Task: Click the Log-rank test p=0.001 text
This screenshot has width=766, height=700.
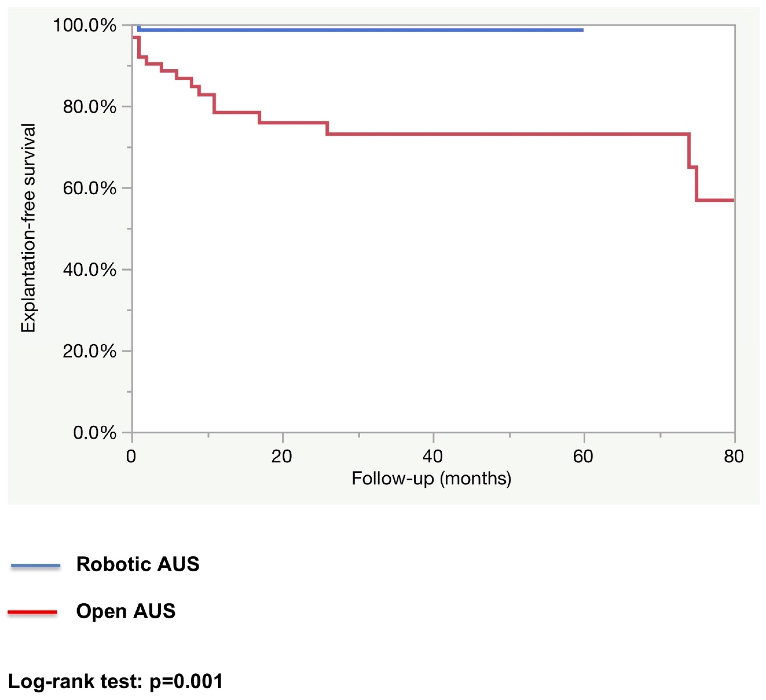Action: (x=115, y=681)
